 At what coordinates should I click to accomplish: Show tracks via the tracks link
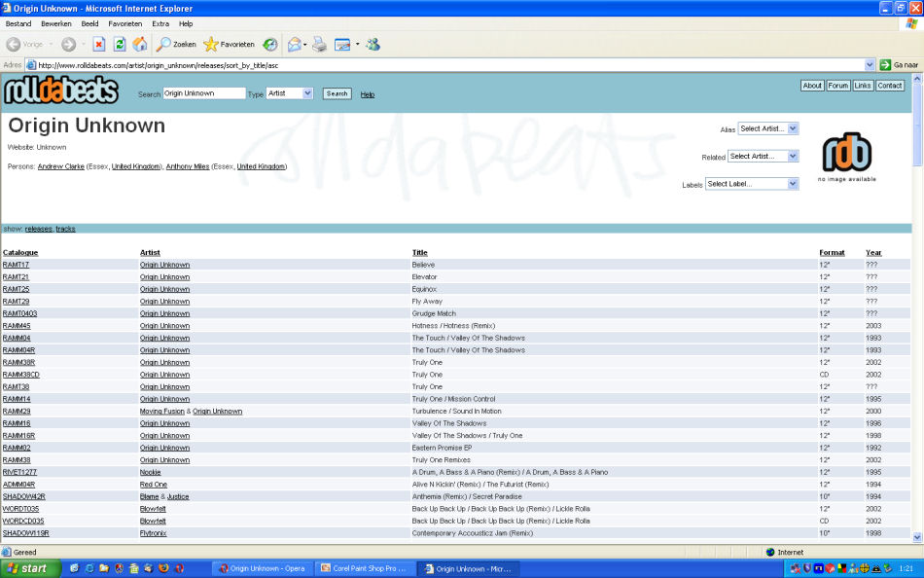pos(65,229)
